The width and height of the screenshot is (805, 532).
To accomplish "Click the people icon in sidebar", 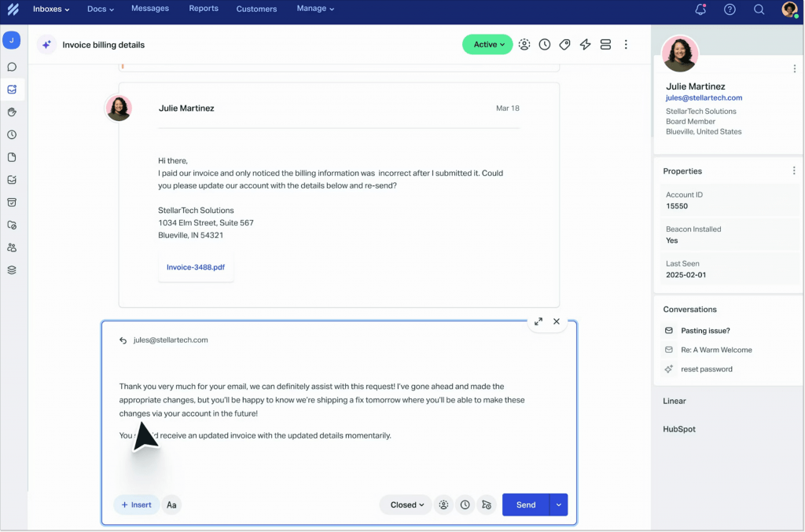I will coord(12,248).
